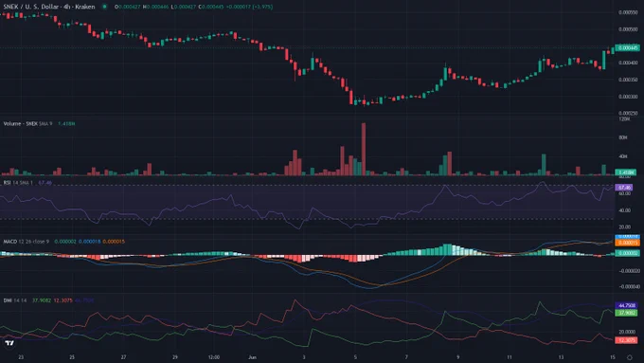The image size is (644, 363).
Task: Open chart settings gear icon
Action: point(630,357)
